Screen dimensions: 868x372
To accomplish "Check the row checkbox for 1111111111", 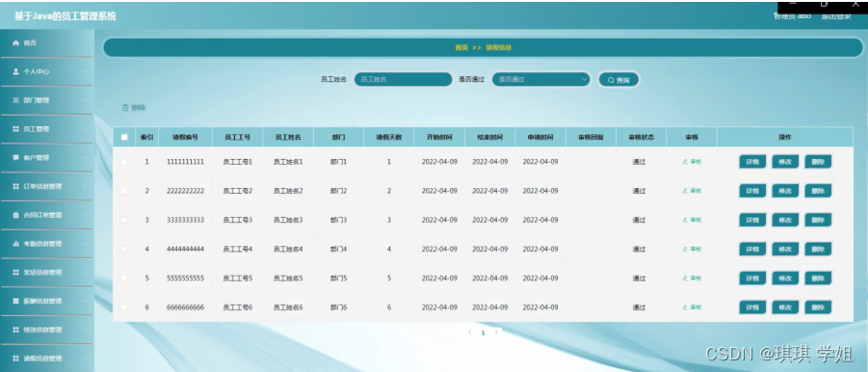I will 124,162.
